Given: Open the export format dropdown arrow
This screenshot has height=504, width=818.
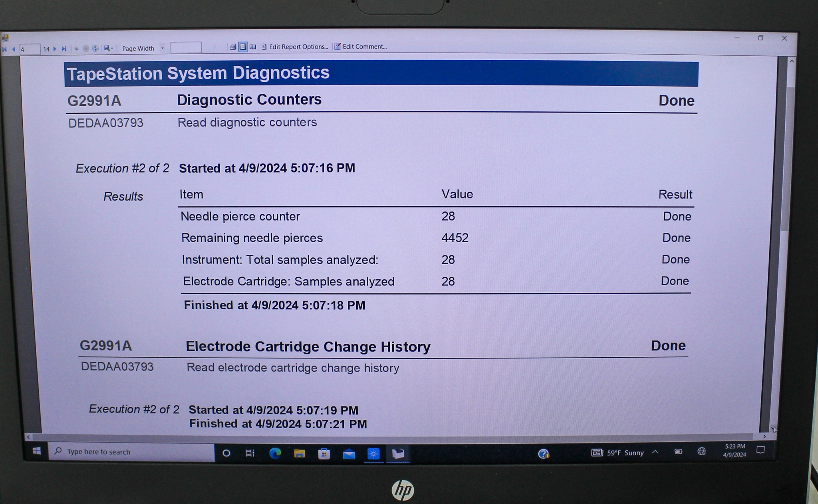Looking at the screenshot, I should click(112, 49).
